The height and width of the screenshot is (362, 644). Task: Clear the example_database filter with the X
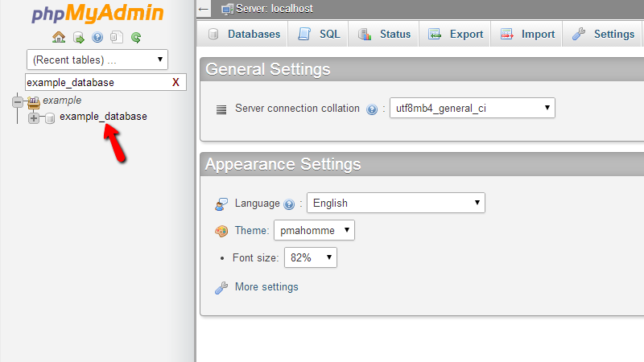[x=175, y=83]
